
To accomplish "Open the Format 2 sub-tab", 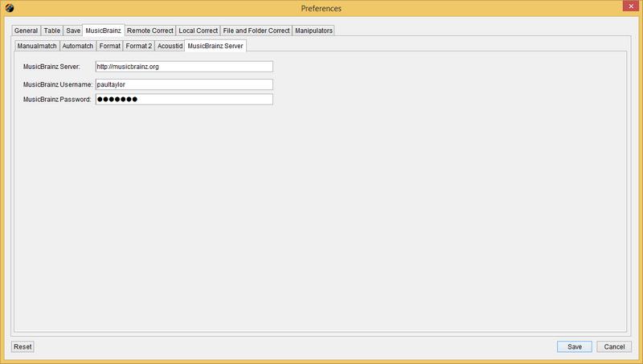I will pyautogui.click(x=138, y=46).
